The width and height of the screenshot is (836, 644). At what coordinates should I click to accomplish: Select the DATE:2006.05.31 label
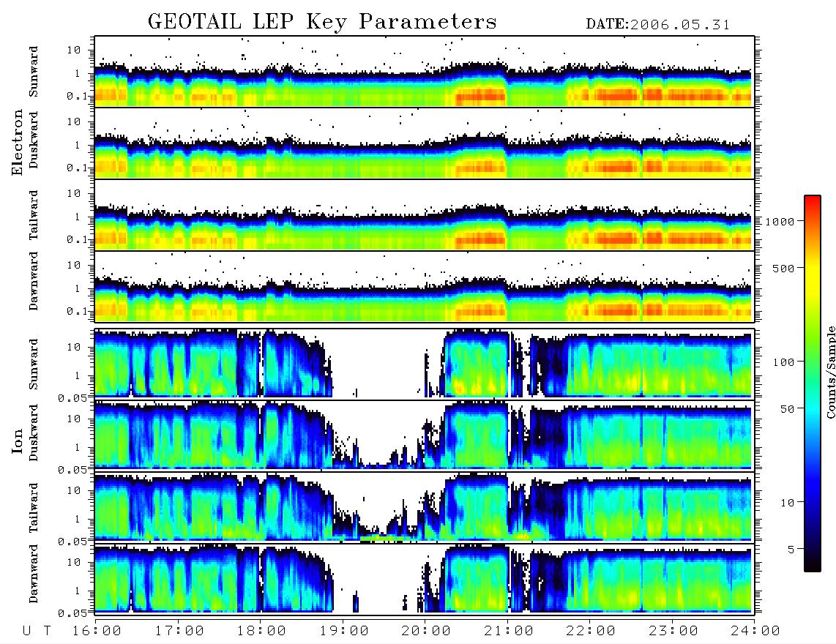tap(658, 25)
